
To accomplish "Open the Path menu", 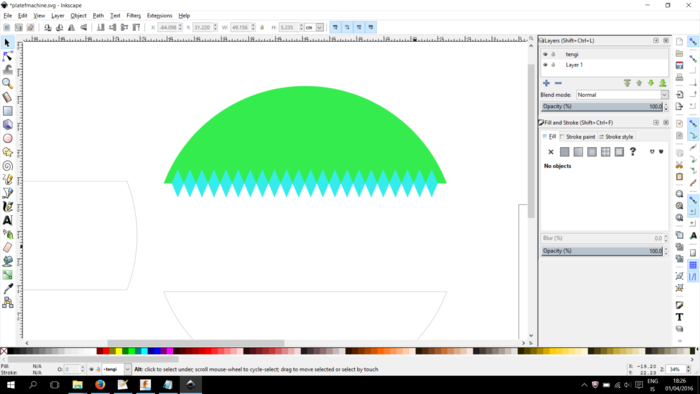I will point(98,16).
